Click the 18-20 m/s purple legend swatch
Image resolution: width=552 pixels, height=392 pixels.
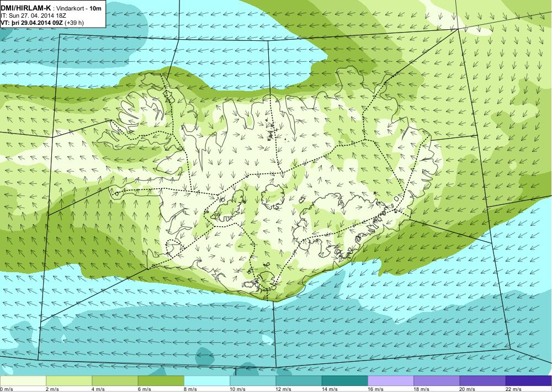[x=437, y=380]
